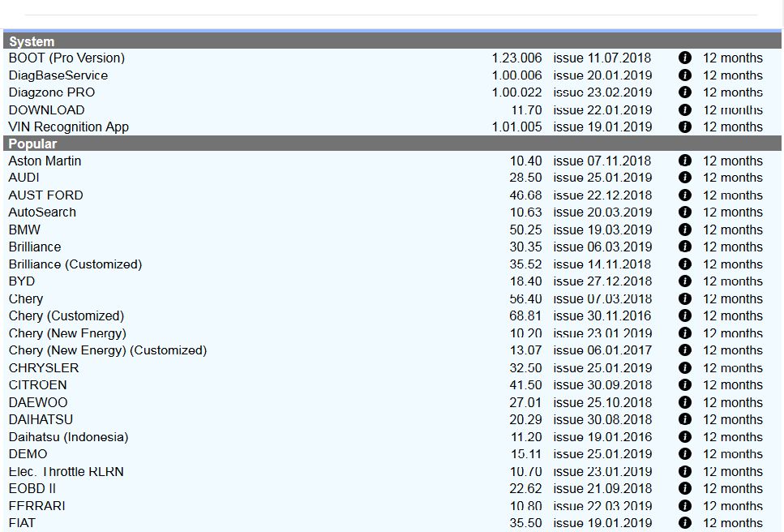Click the info icon for Chery (New Energy) (Customized)
The width and height of the screenshot is (784, 532).
[x=685, y=350]
